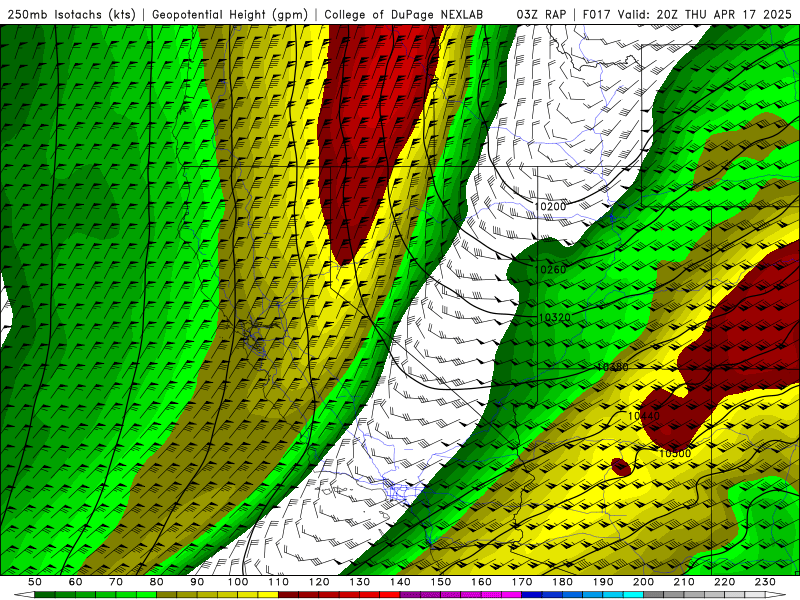Click the 200 value on the color scale

pyautogui.click(x=643, y=582)
